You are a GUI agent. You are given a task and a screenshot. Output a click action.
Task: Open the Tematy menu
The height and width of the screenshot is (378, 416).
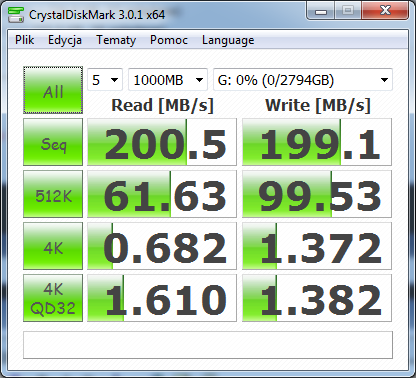(116, 40)
